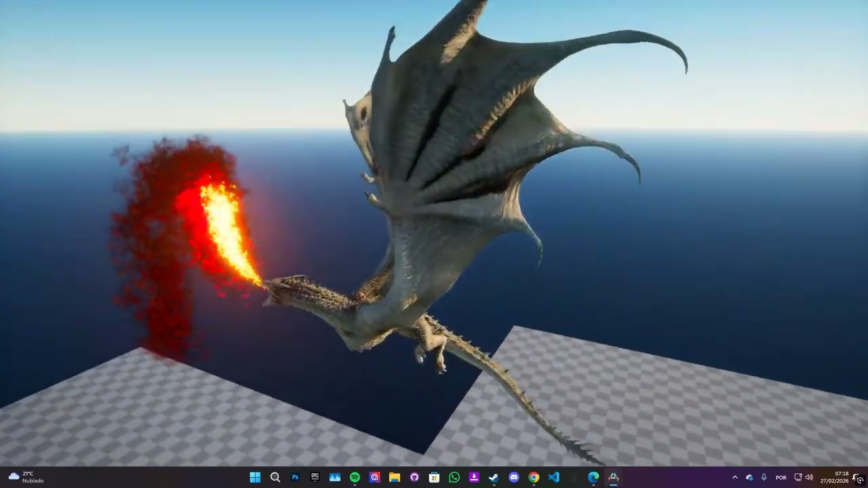Open the weather widget showing 21°C Nublado
This screenshot has height=488, width=868.
[x=26, y=477]
